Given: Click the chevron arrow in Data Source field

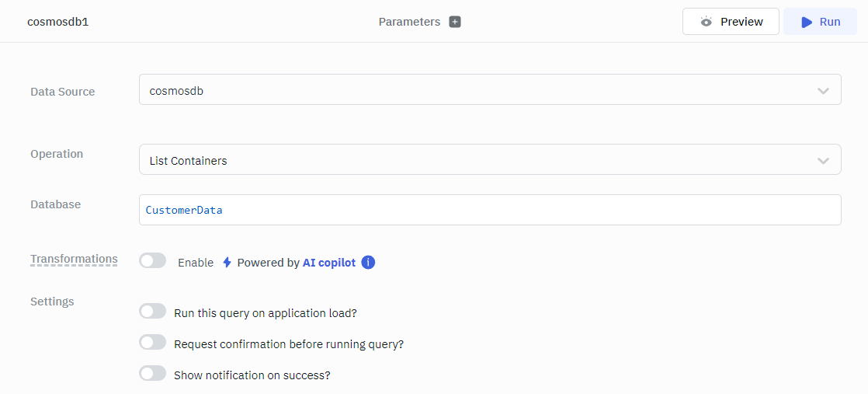Looking at the screenshot, I should [x=823, y=91].
